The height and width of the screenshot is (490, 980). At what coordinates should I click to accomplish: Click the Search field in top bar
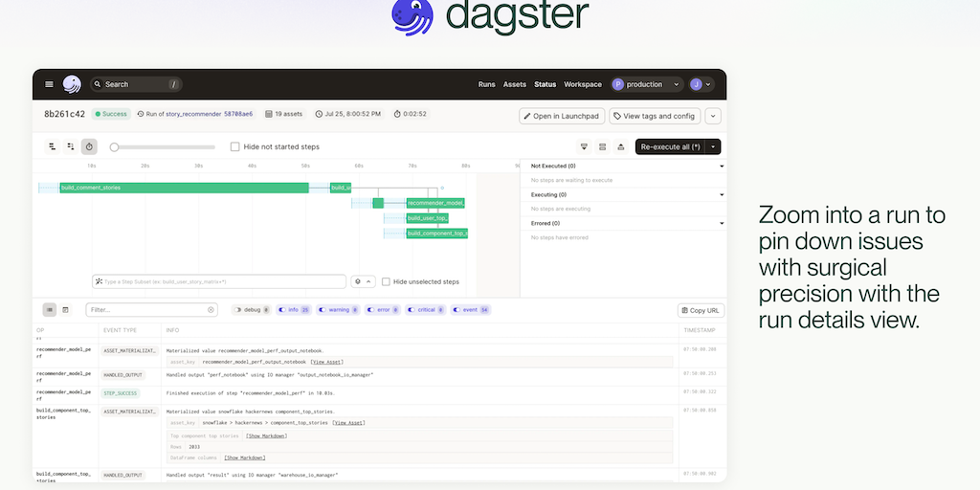136,84
